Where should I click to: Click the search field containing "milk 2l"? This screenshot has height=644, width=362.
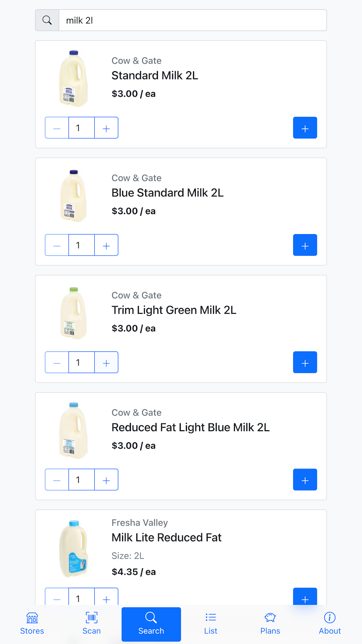click(192, 20)
